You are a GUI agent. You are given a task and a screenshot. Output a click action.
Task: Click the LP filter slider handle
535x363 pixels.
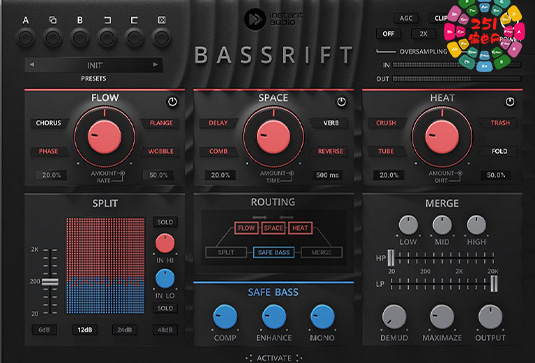[x=494, y=284]
